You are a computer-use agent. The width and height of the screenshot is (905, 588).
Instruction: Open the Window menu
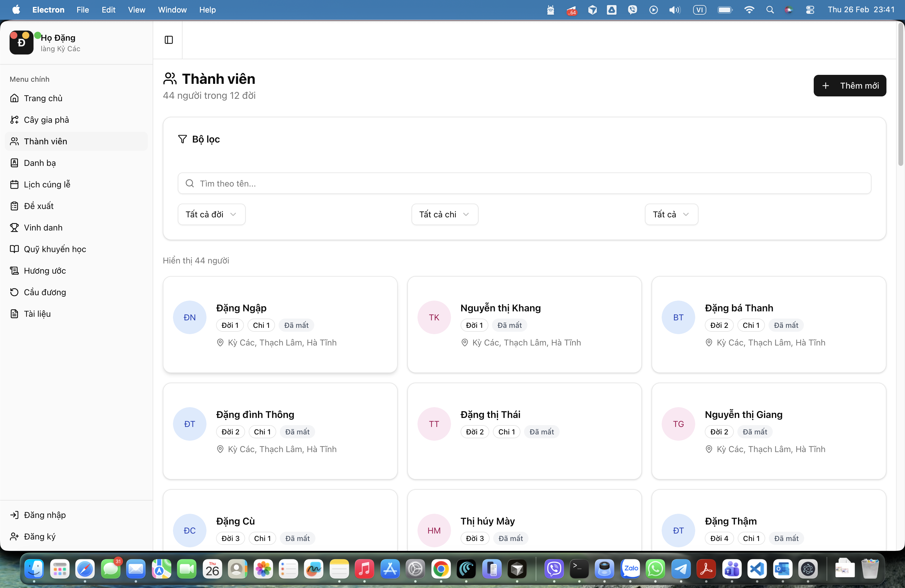pyautogui.click(x=172, y=10)
